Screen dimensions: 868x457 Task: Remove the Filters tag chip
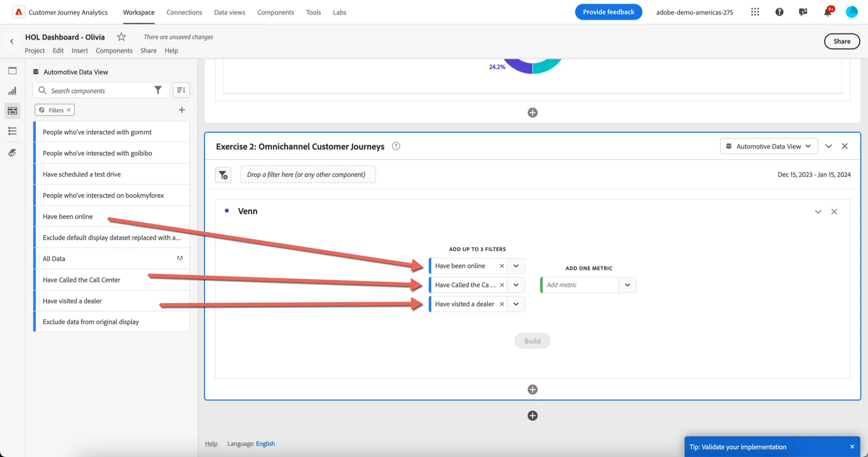(x=69, y=110)
